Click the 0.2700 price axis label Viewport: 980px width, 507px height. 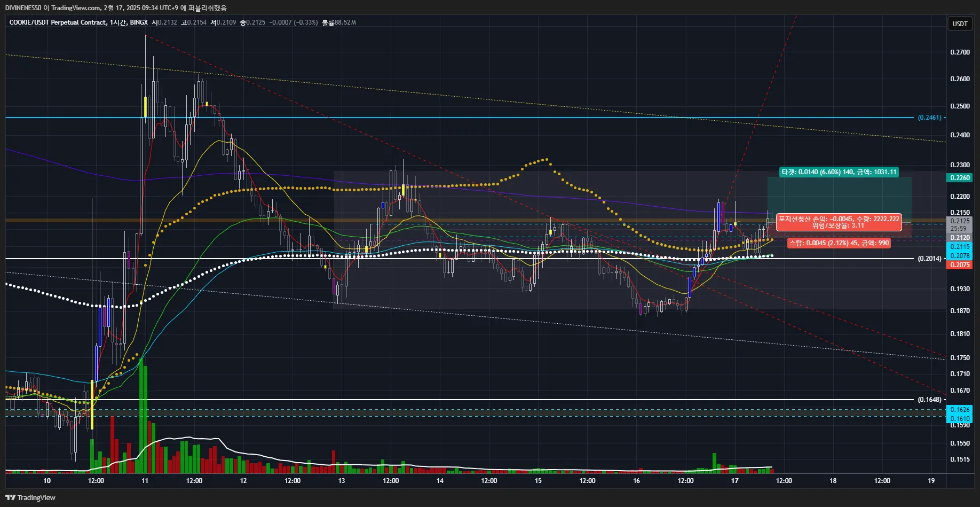coord(960,52)
